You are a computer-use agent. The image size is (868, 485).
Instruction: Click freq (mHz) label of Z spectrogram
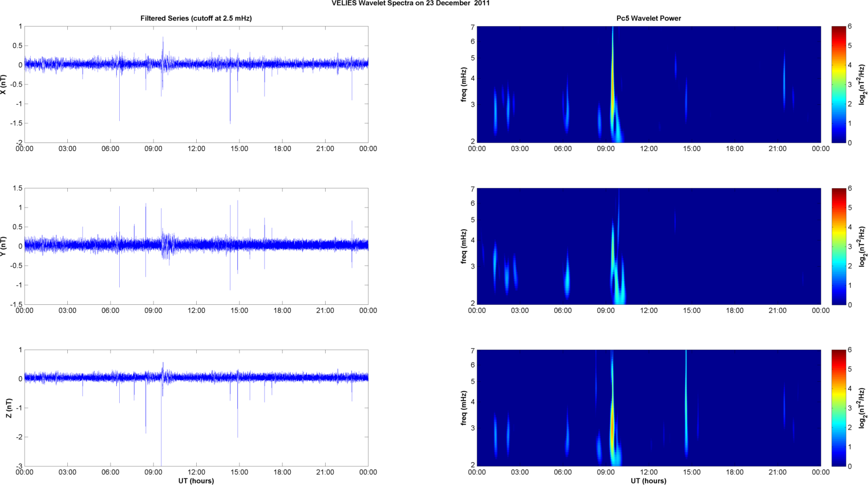point(464,408)
